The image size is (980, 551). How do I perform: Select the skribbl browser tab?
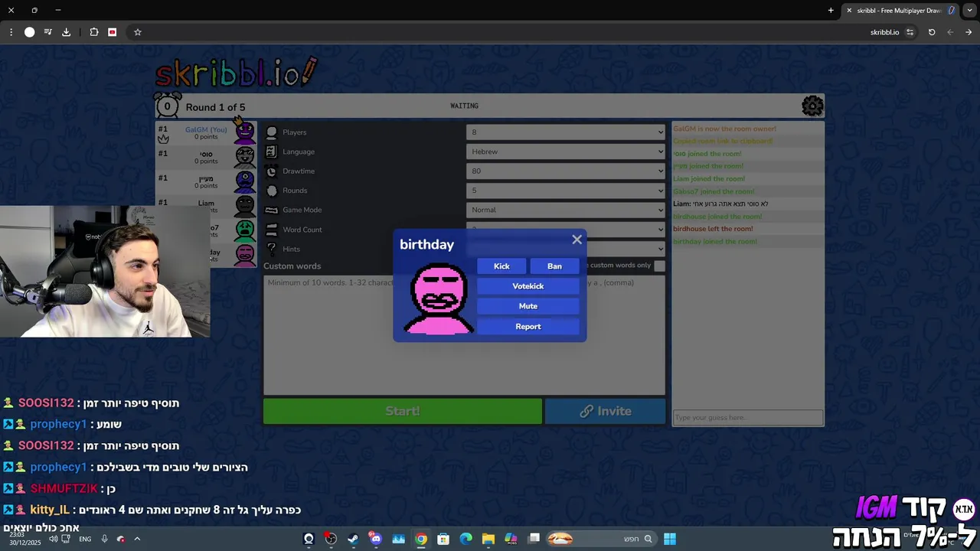coord(900,11)
